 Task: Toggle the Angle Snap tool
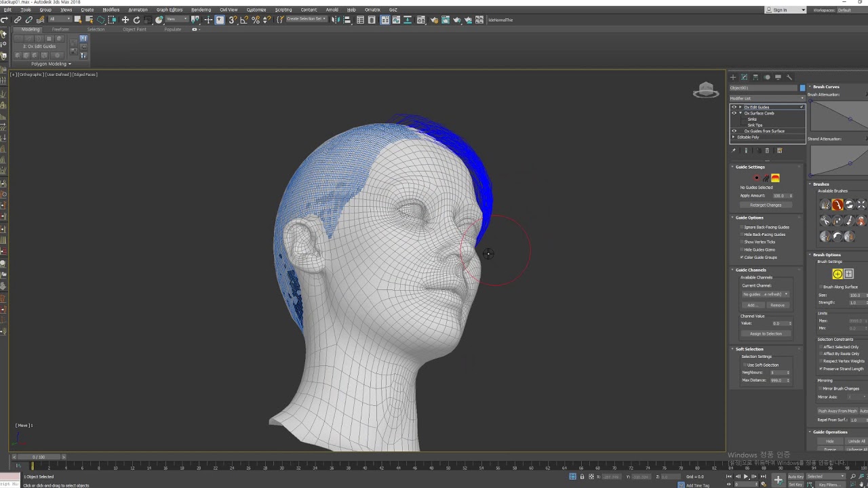pyautogui.click(x=243, y=20)
